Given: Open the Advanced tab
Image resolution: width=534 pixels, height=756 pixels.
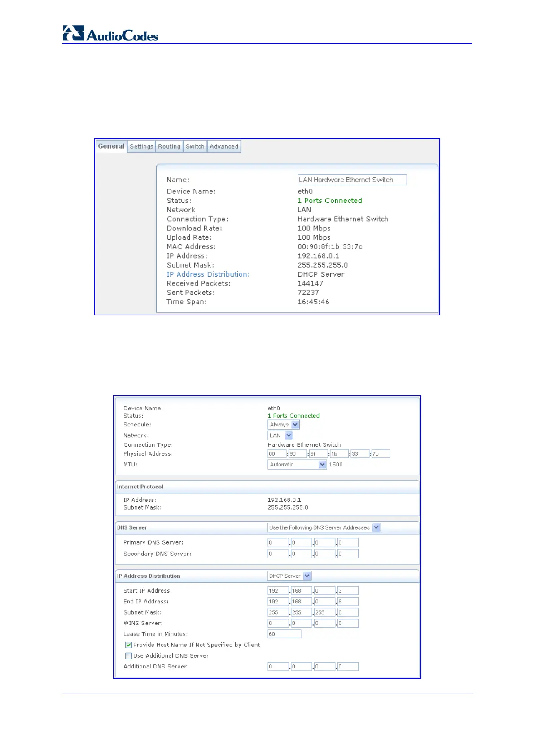Looking at the screenshot, I should point(224,146).
